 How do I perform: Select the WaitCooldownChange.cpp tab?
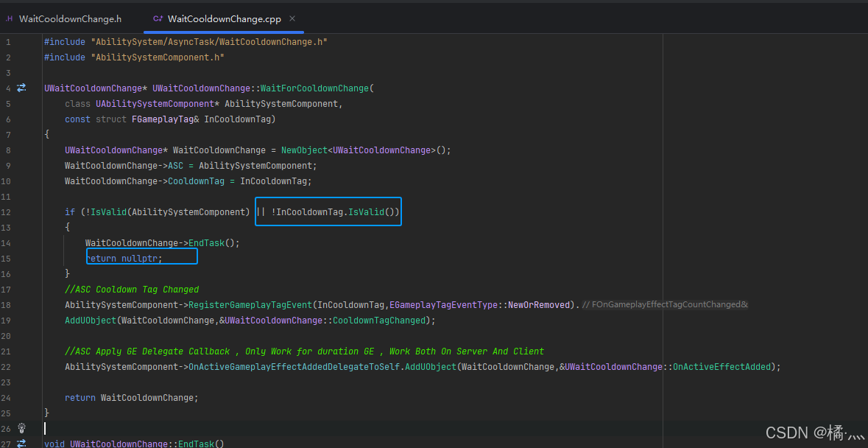[x=225, y=19]
